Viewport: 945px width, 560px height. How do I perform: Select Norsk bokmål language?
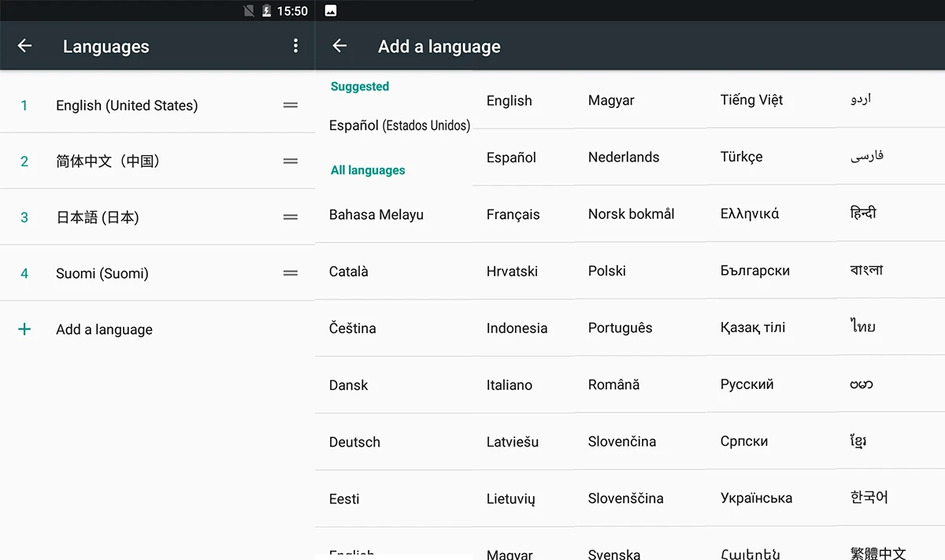[x=632, y=213]
